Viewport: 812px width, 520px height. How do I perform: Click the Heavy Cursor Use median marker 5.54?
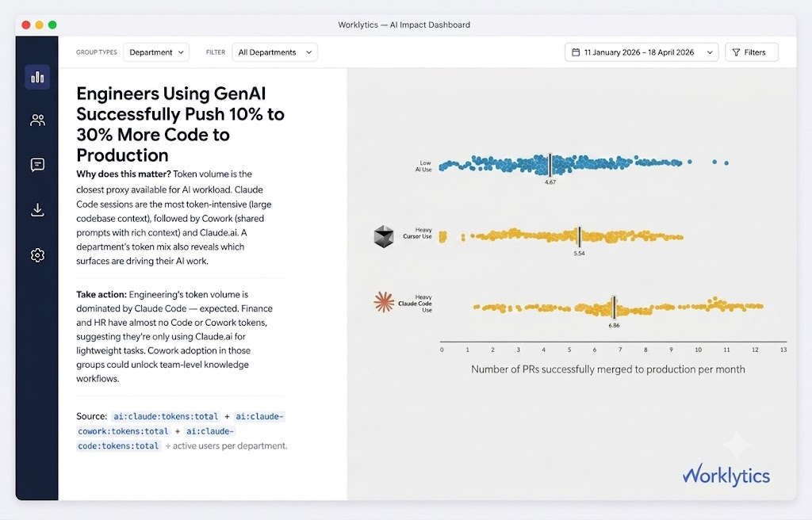[x=580, y=237]
